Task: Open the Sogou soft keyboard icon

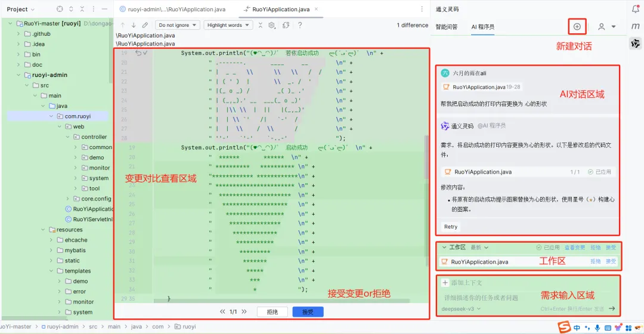Action: 608,328
